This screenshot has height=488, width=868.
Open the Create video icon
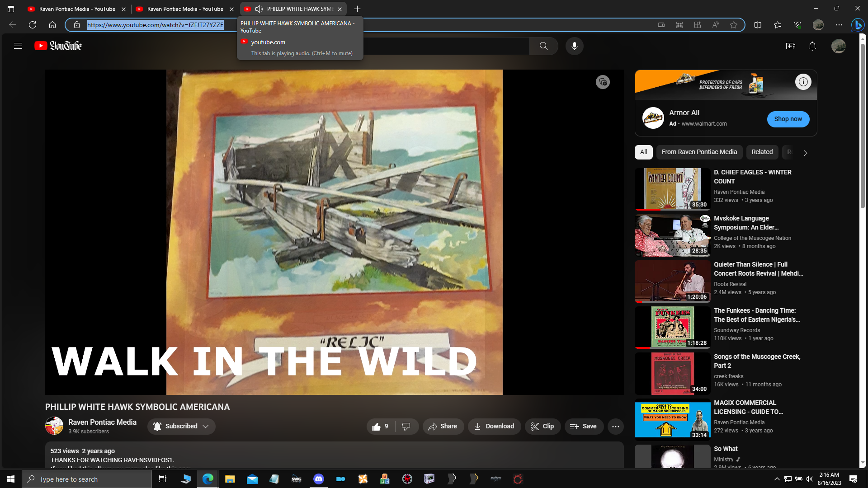790,46
